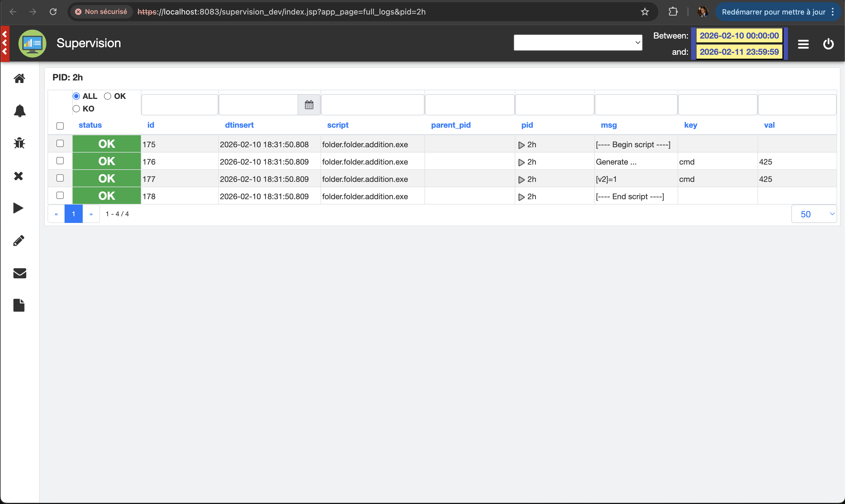
Task: Click the power logout icon in header
Action: [828, 44]
